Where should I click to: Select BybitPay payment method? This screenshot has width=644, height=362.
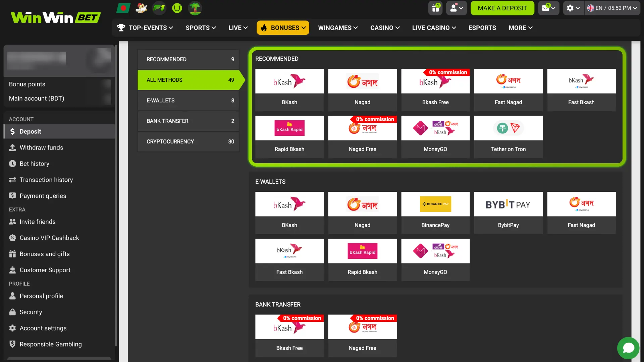tap(508, 213)
